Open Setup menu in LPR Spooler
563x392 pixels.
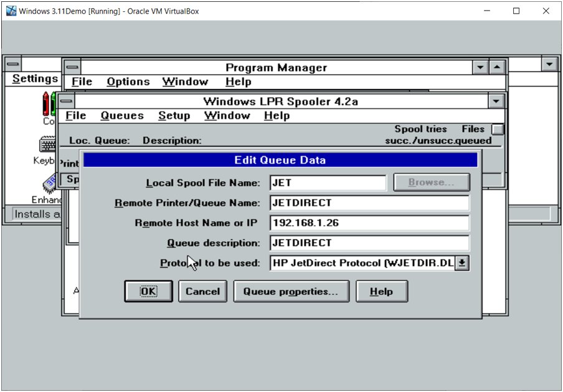174,116
